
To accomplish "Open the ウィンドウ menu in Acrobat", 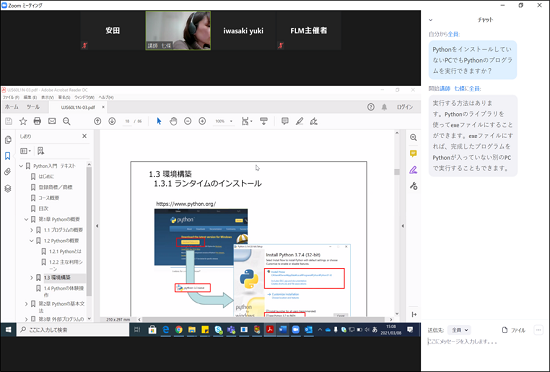I will coord(84,97).
